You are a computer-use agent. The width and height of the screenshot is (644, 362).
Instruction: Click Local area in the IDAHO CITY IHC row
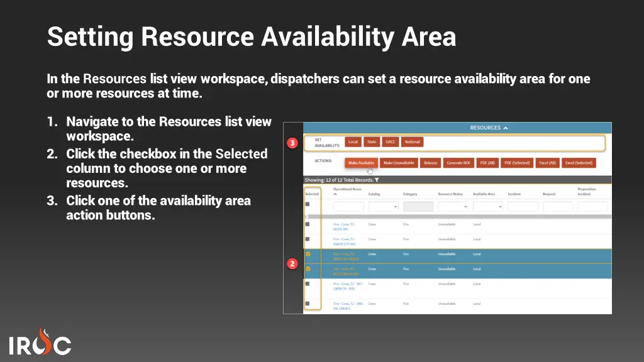pyautogui.click(x=477, y=239)
